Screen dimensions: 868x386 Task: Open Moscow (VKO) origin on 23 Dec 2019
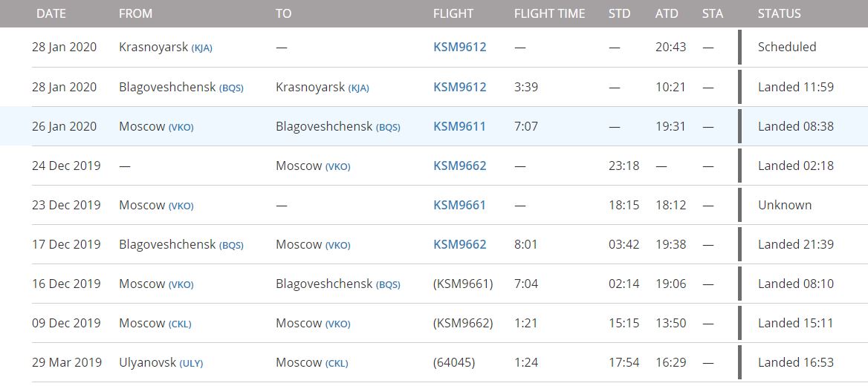156,205
